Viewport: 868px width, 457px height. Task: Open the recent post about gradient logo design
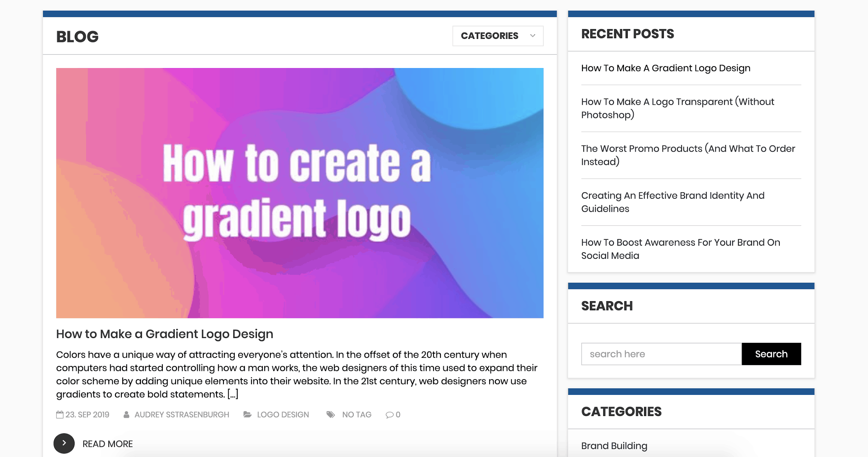coord(666,68)
